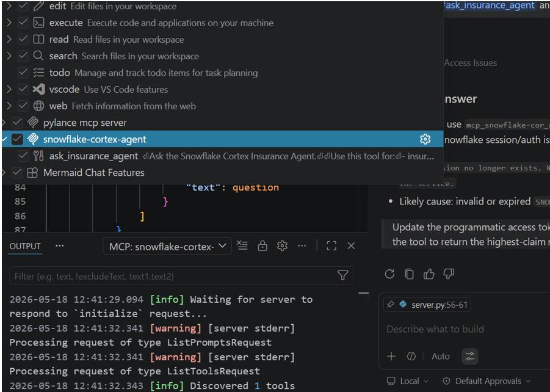Uncheck pylance mcp server checkbox
This screenshot has height=392, width=550.
(x=17, y=123)
